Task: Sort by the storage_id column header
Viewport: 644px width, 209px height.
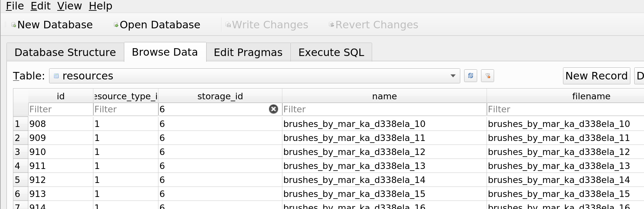Action: (x=220, y=96)
